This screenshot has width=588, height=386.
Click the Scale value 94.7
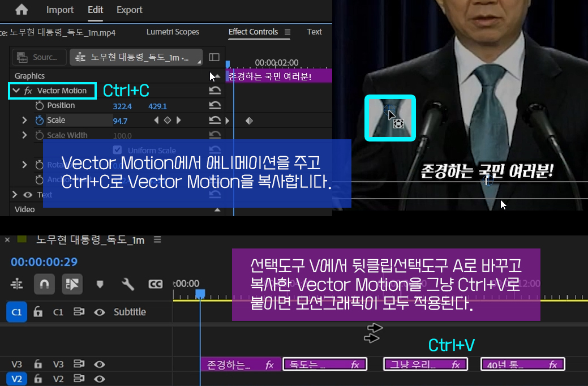coord(120,121)
